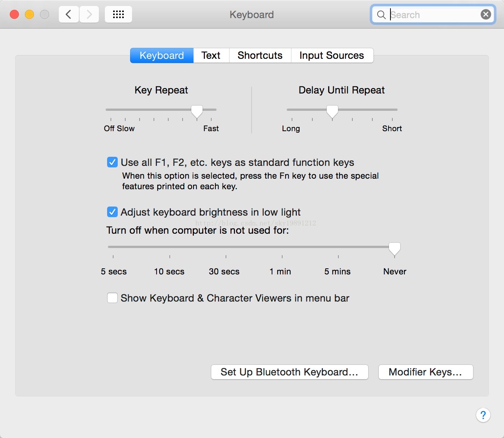Screen dimensions: 504x438
Task: Open Modifier Keys settings
Action: coord(426,372)
